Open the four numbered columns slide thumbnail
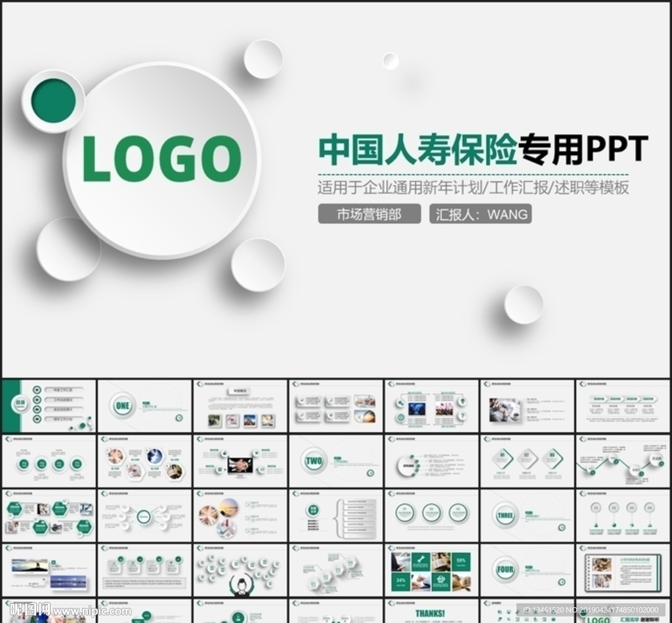Viewport: 672px width, 623px height. [623, 515]
